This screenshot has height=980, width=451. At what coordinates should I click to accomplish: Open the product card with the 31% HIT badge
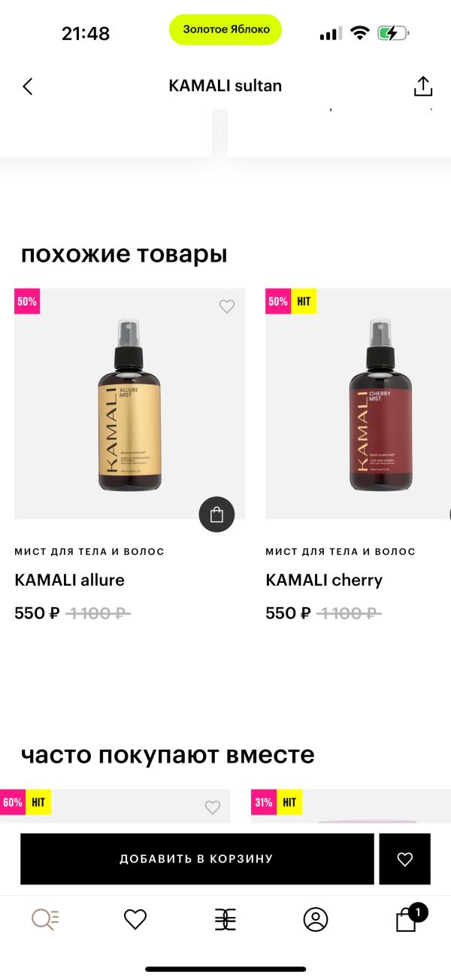[351, 809]
